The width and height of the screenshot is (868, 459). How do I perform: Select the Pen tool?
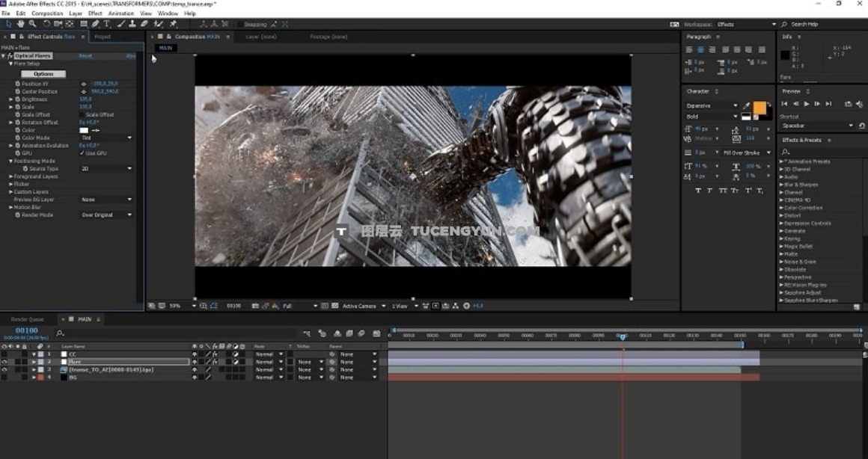[x=95, y=24]
